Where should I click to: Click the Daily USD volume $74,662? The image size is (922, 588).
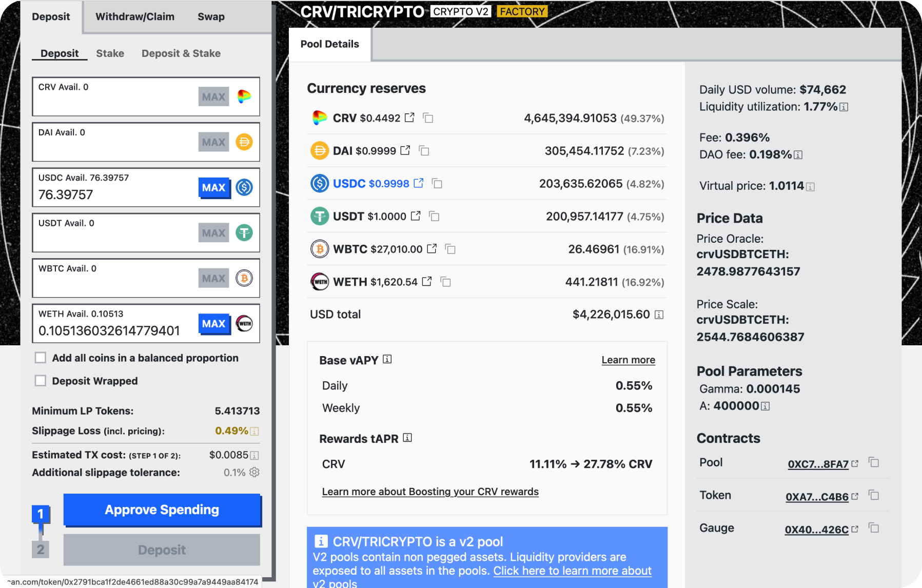pos(822,90)
